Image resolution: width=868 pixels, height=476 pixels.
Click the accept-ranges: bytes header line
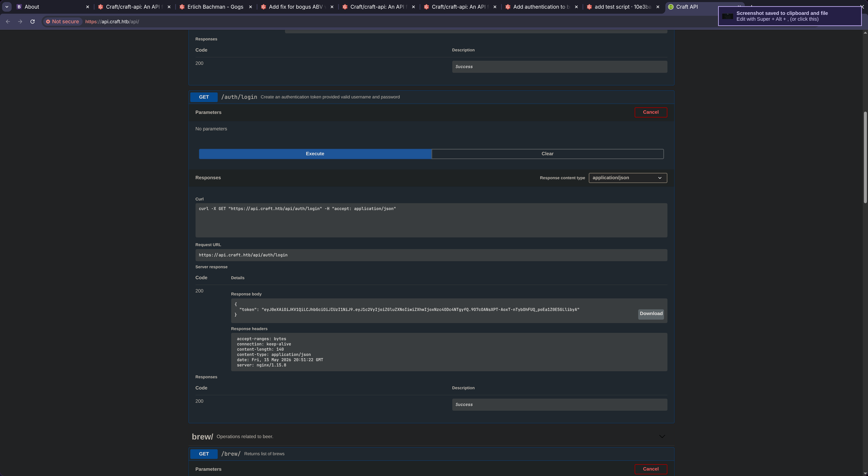(261, 339)
